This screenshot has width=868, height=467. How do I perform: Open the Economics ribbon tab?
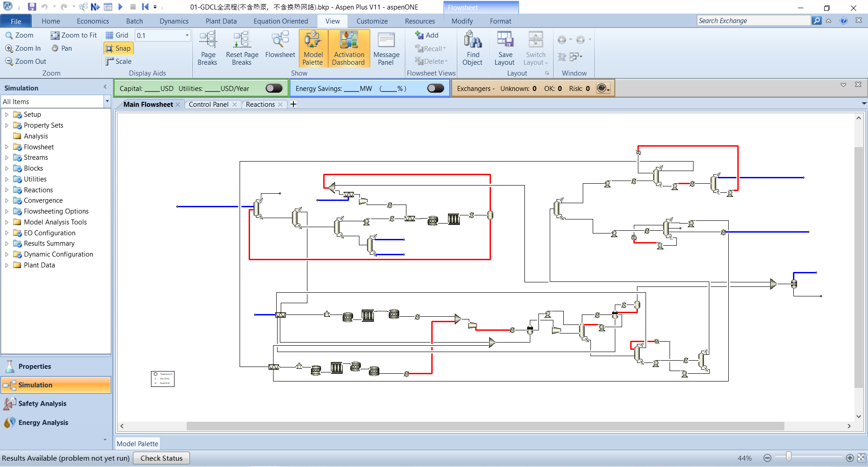tap(93, 21)
